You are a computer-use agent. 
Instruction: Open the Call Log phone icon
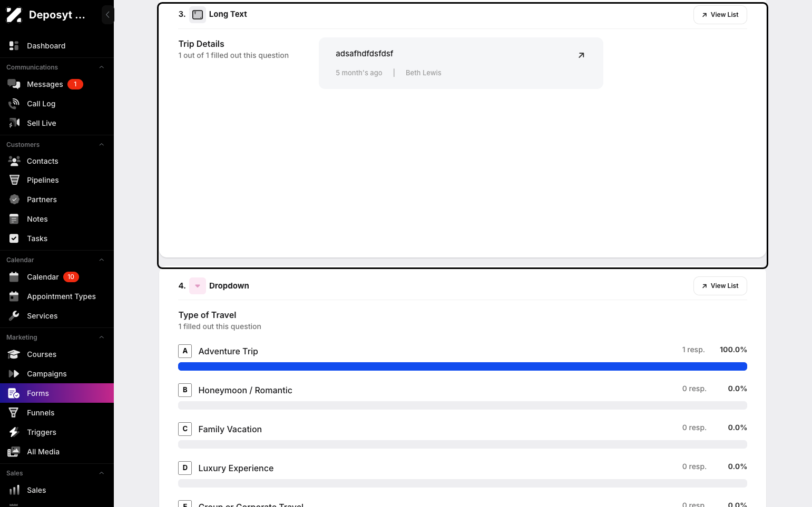pyautogui.click(x=14, y=104)
